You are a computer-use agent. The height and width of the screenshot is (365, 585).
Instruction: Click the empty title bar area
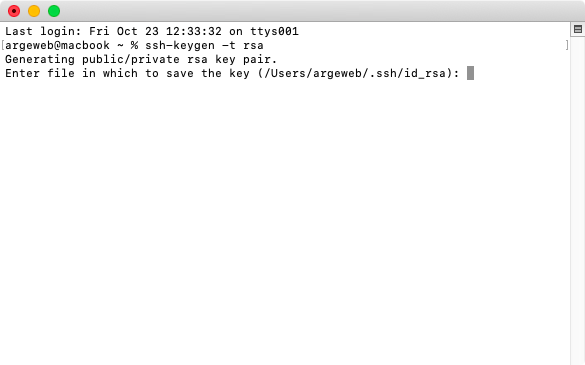317,11
